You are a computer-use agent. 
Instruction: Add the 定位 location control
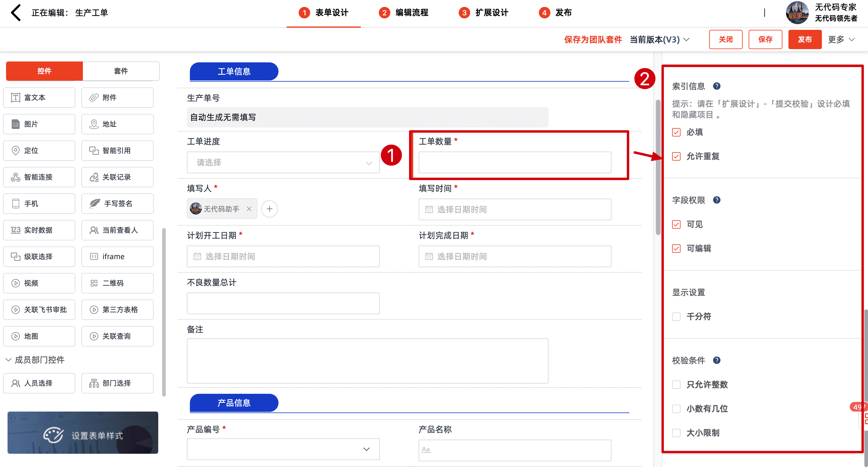pyautogui.click(x=39, y=150)
